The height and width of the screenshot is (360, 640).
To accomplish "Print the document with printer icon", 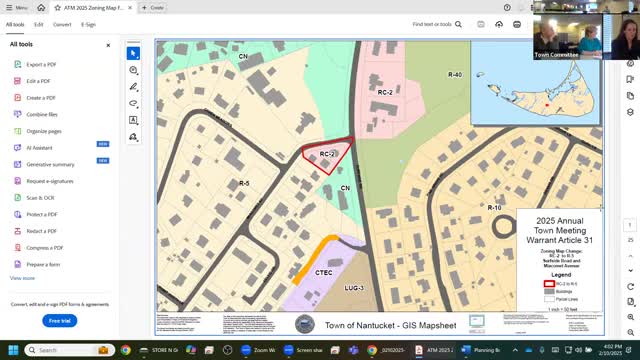I will [x=517, y=24].
